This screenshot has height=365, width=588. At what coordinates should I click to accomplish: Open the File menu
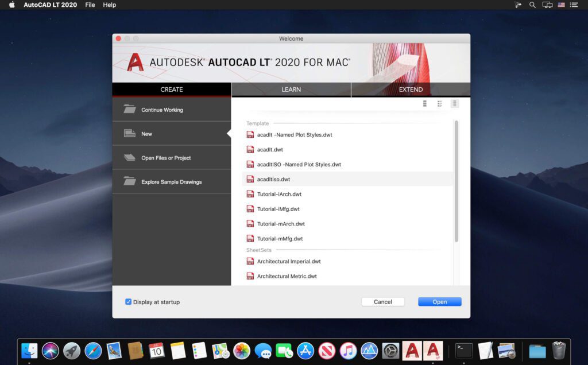90,5
